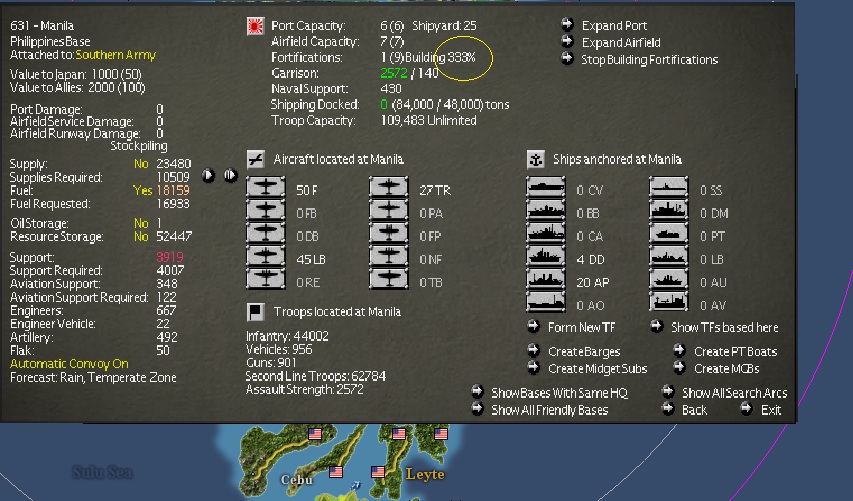Select the 0 DM minelayer ship icon

coord(669,211)
